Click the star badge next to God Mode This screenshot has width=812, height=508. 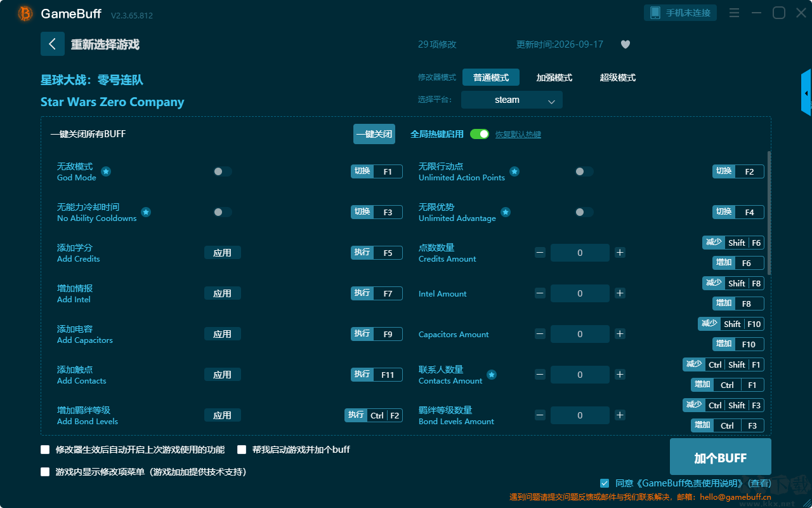coord(106,171)
